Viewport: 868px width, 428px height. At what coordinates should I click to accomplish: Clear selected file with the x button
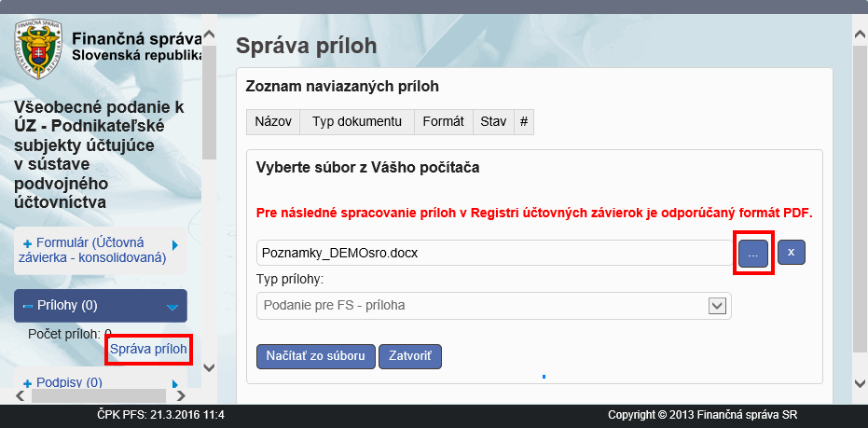pos(791,252)
